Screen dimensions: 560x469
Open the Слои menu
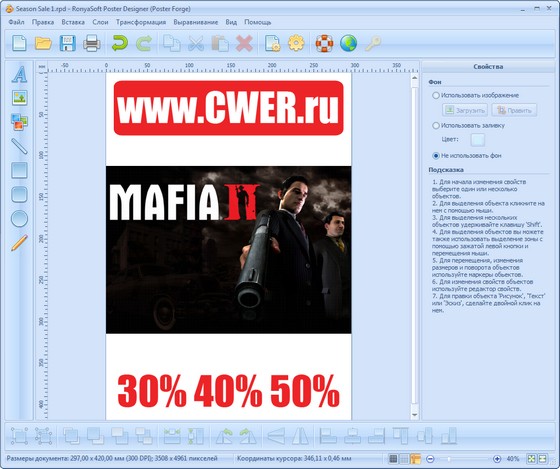click(100, 22)
